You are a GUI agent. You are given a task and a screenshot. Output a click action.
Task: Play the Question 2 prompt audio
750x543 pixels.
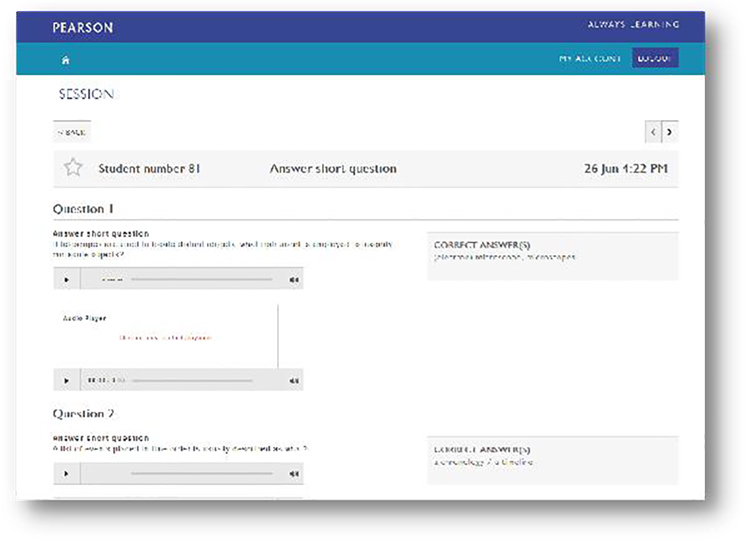(x=67, y=474)
